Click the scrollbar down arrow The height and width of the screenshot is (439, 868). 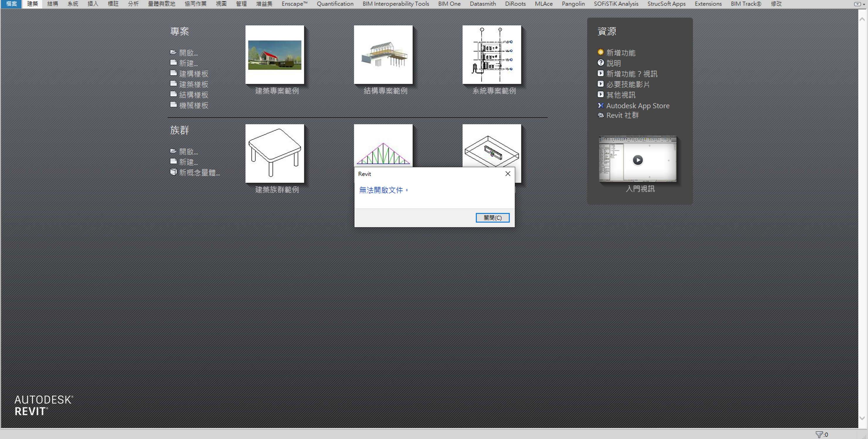click(862, 418)
